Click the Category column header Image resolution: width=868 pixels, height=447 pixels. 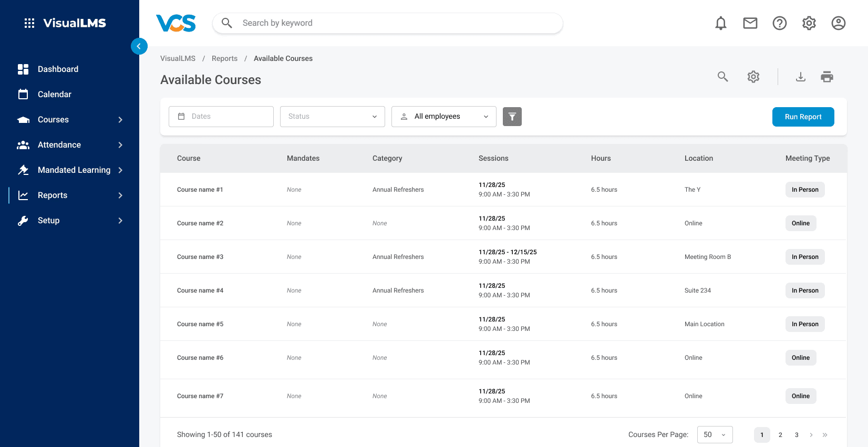point(387,158)
